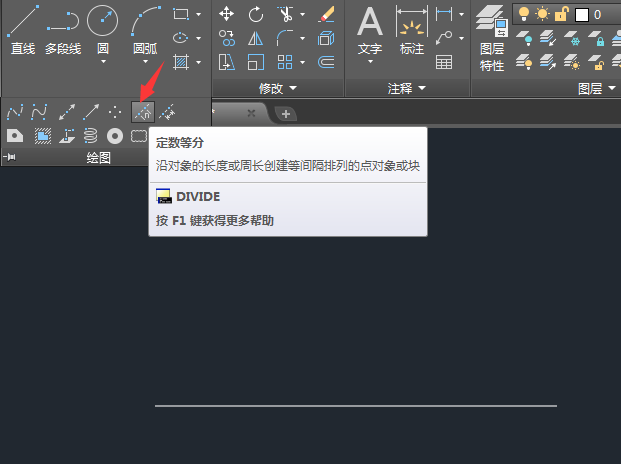
Task: Click the Layer Unlock tool
Action: tap(596, 62)
